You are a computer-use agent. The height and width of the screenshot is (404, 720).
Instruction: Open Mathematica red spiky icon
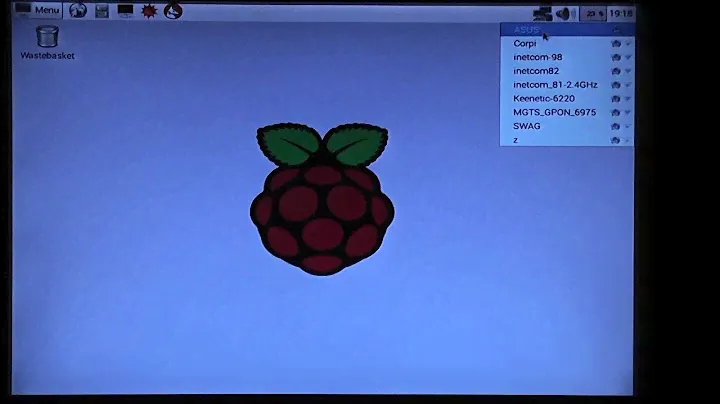[x=149, y=11]
